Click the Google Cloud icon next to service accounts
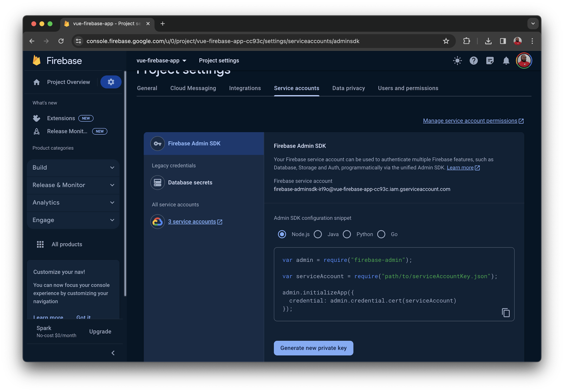Image resolution: width=564 pixels, height=392 pixels. (158, 222)
